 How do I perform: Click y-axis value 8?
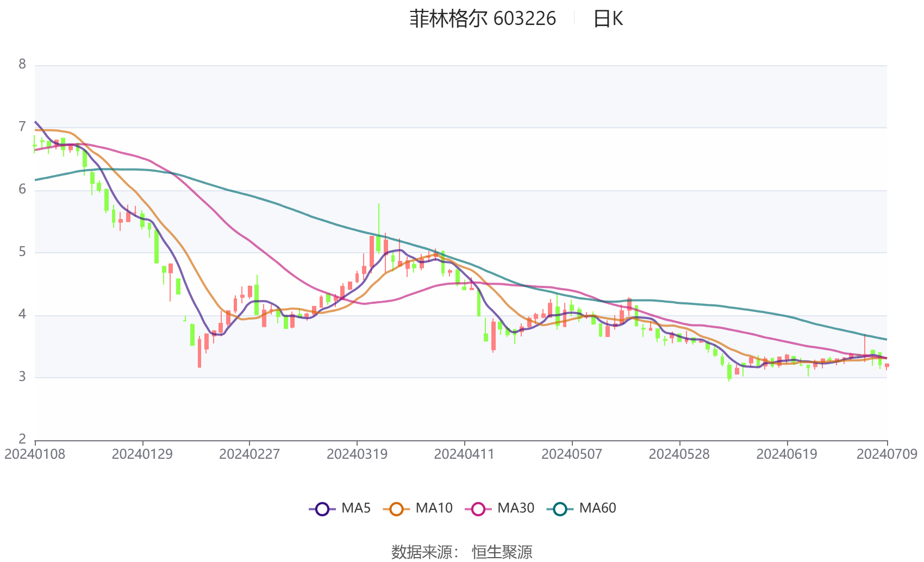coord(22,64)
